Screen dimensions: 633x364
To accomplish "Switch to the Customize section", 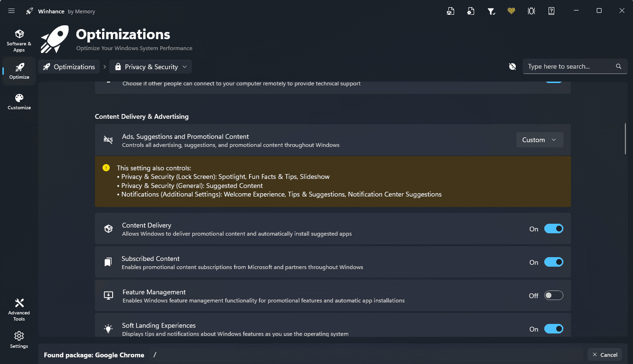I will tap(19, 101).
